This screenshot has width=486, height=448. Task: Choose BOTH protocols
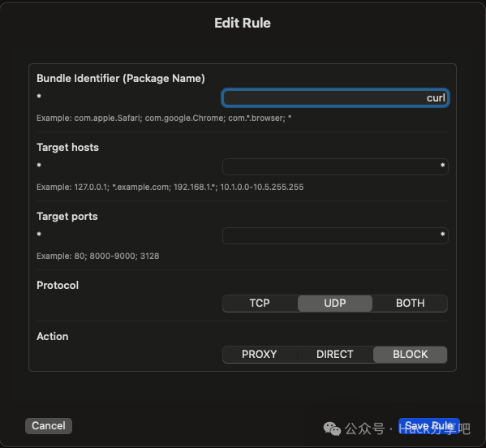click(410, 304)
